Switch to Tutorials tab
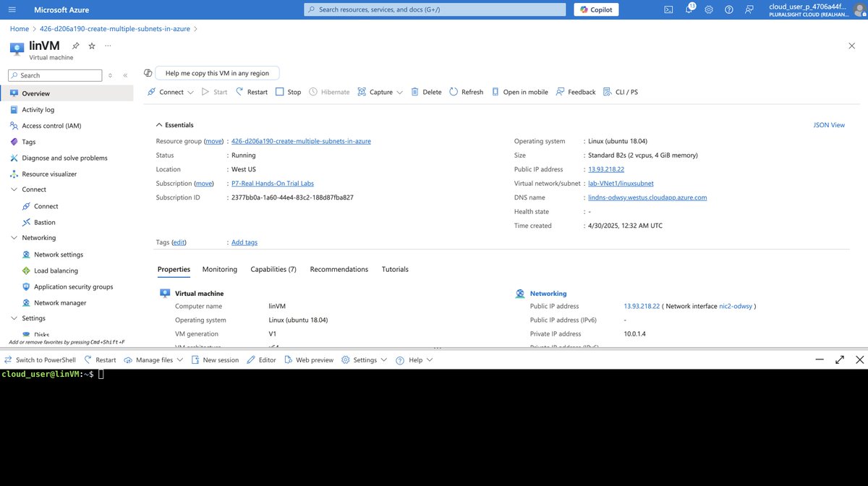Screen dimensions: 868x486 395,269
